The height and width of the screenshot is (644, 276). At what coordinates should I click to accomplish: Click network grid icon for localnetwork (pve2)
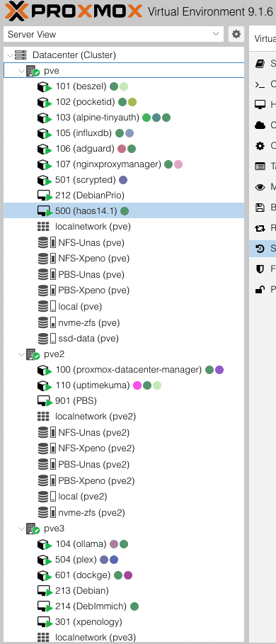tap(43, 417)
